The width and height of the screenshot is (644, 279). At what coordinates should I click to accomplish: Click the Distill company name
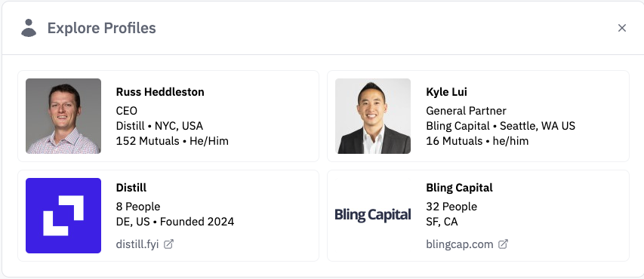pos(131,188)
